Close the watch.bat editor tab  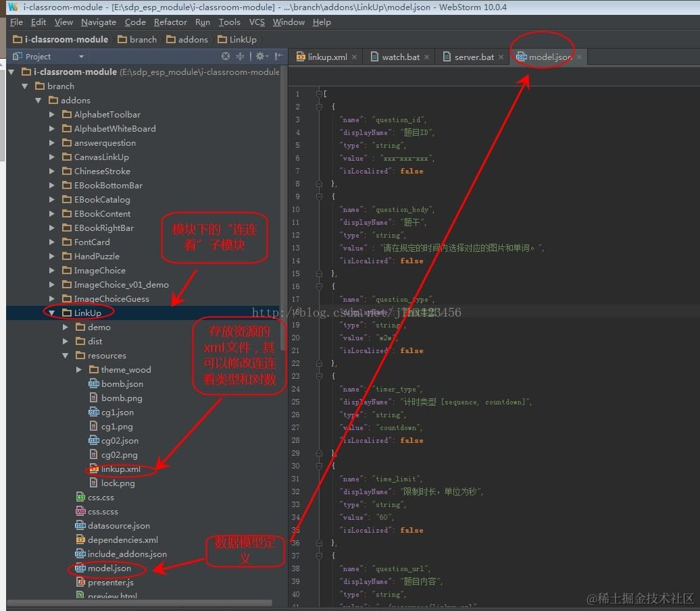pos(427,57)
